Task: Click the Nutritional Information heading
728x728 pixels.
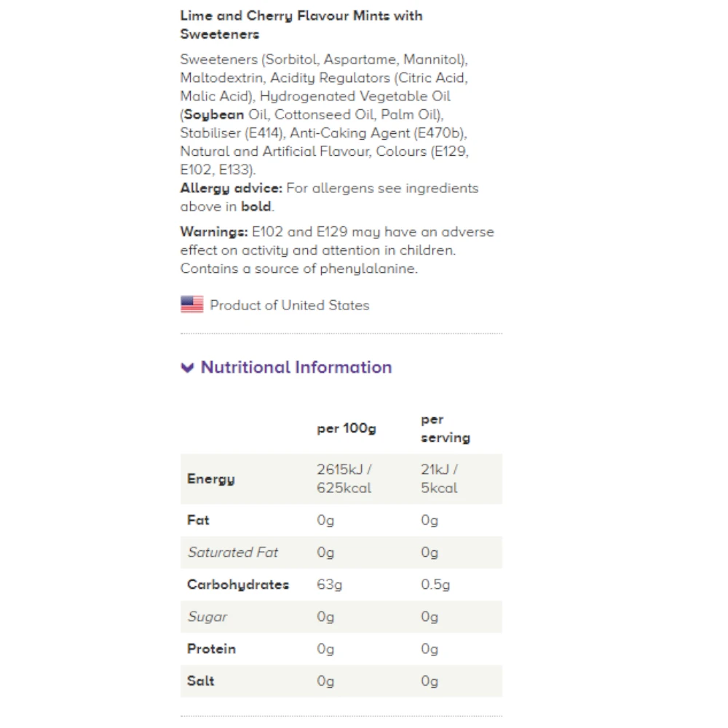Action: (296, 367)
